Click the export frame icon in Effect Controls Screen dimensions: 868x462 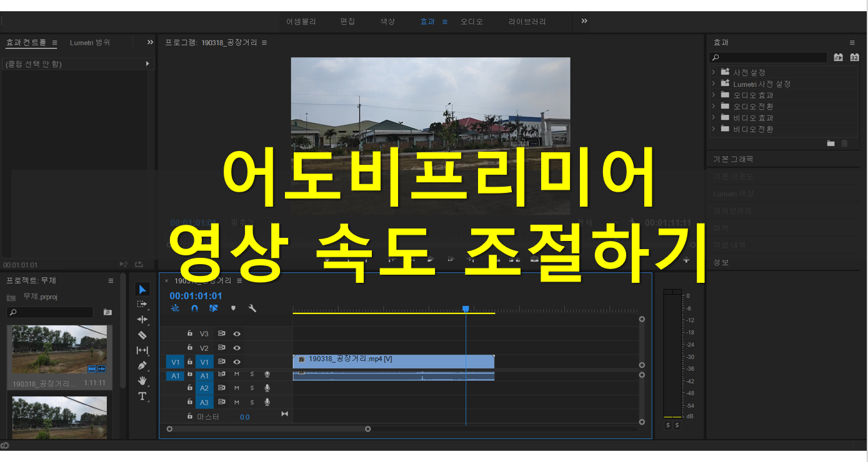138,265
